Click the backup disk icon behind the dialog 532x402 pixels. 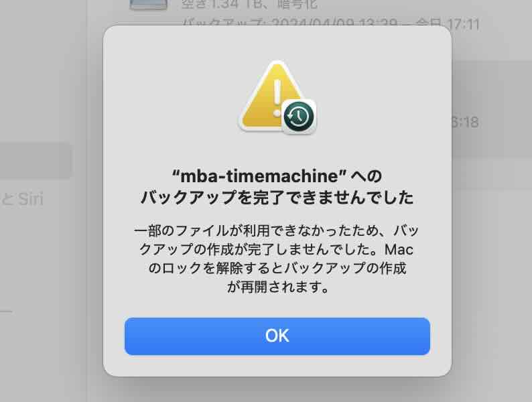[149, 5]
